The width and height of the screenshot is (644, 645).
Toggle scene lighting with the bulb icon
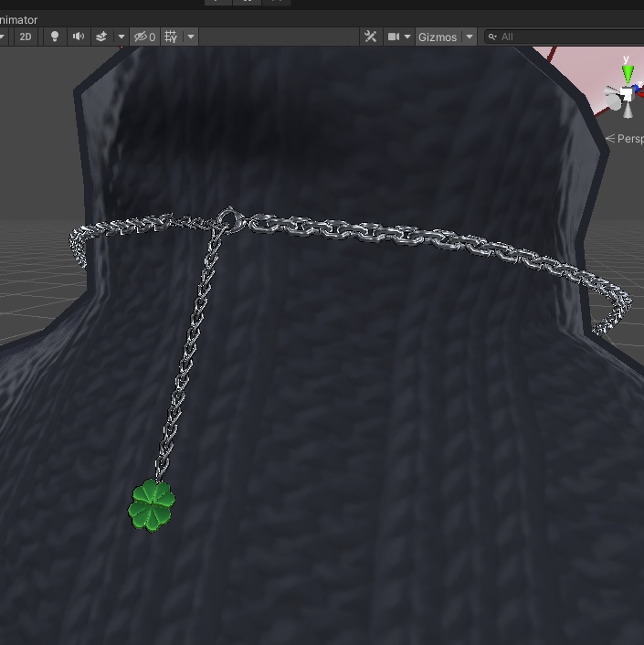54,37
